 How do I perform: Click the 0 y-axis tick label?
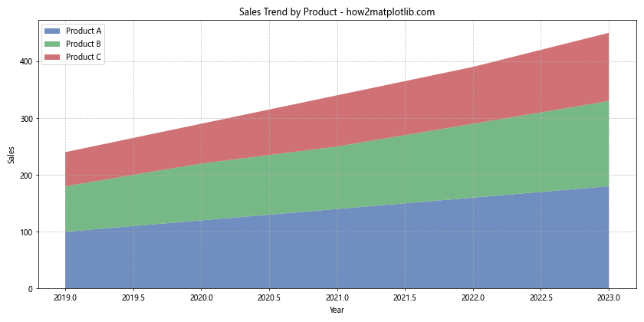coord(31,289)
